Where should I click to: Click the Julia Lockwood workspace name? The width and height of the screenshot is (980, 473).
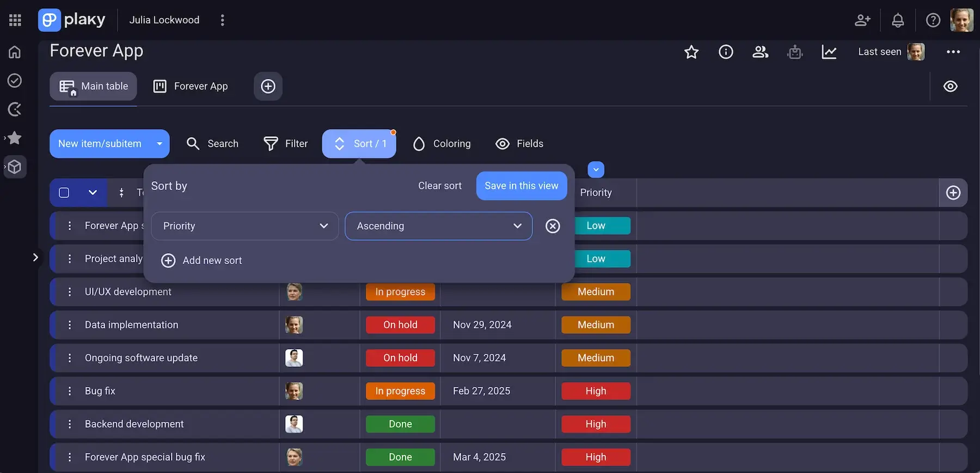(x=164, y=20)
